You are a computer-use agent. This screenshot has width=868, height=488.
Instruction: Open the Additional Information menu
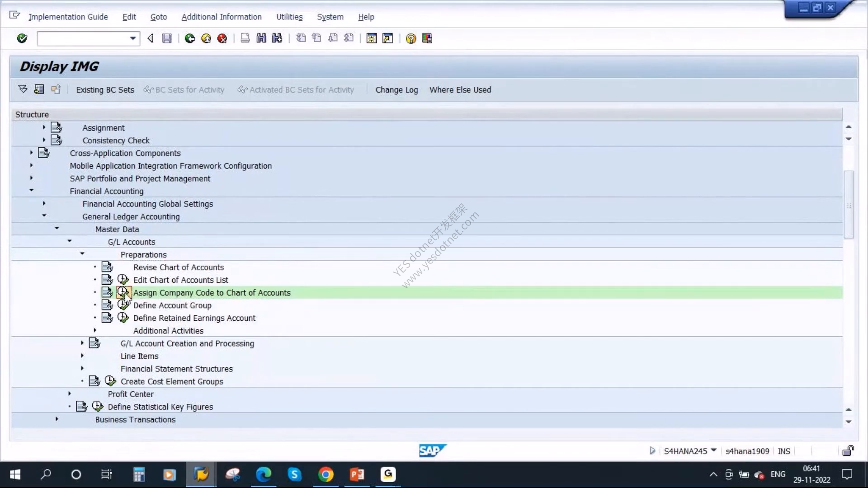222,17
